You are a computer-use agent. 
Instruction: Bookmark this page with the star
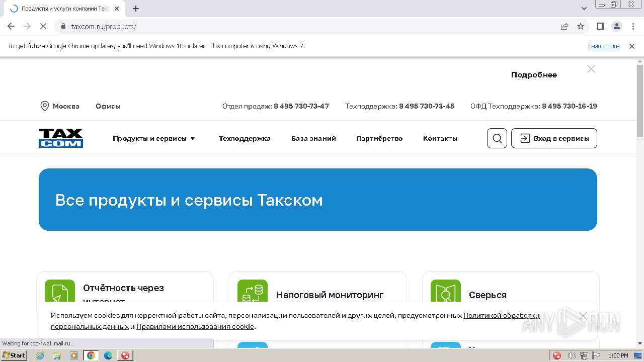click(581, 26)
